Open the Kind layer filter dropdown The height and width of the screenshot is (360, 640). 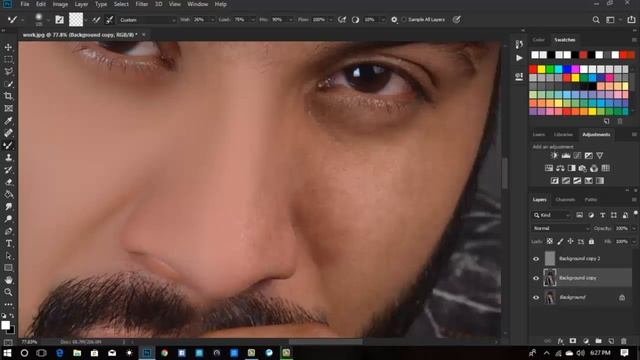pyautogui.click(x=551, y=215)
